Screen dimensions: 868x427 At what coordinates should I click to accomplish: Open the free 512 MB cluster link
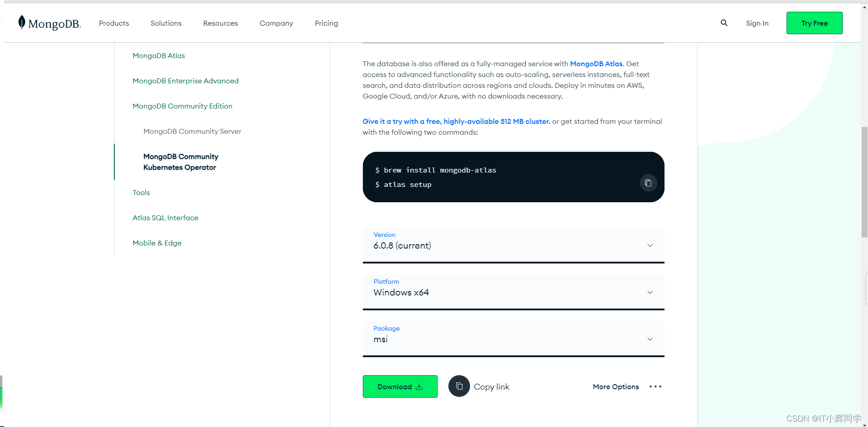click(457, 122)
